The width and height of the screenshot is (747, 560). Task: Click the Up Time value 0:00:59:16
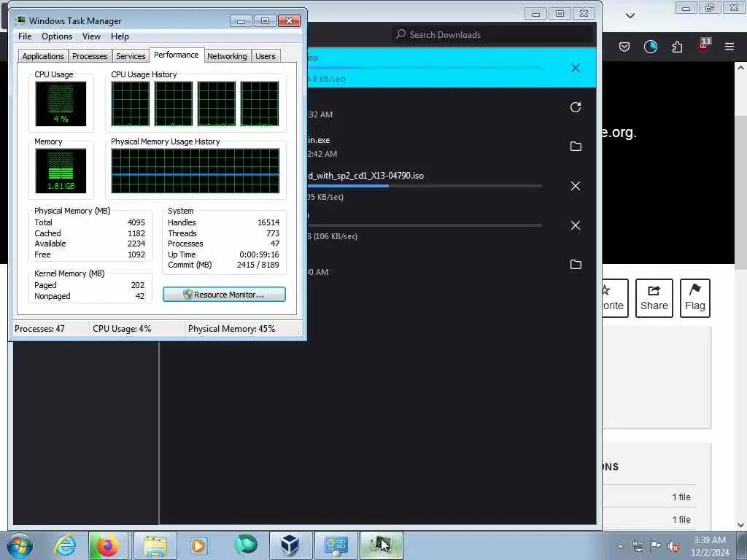tap(259, 254)
